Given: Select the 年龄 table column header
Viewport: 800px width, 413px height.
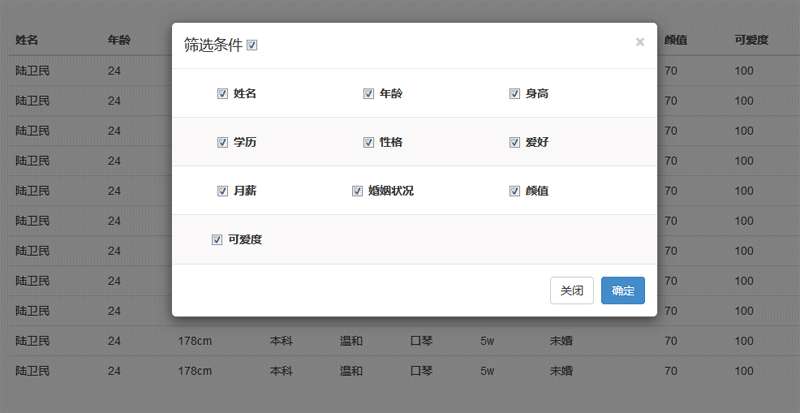Looking at the screenshot, I should pos(119,41).
